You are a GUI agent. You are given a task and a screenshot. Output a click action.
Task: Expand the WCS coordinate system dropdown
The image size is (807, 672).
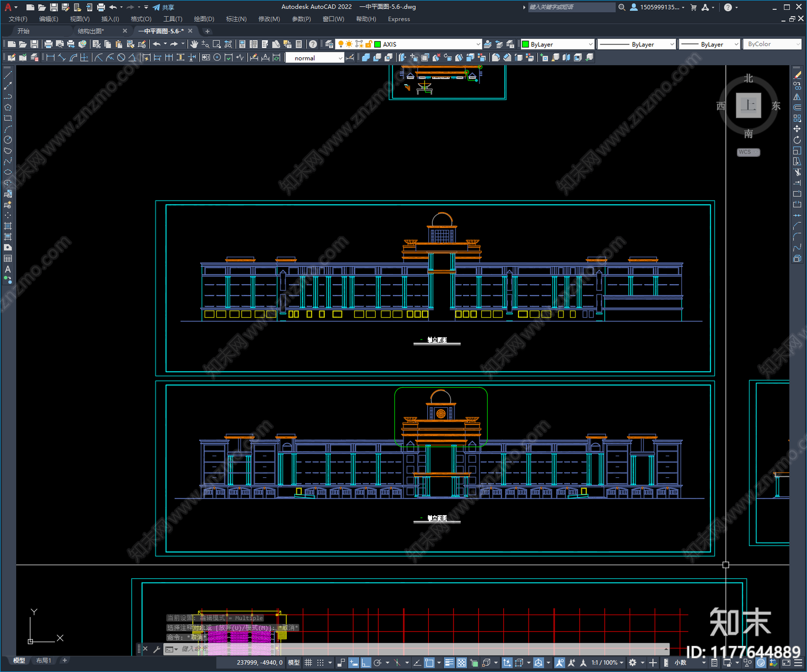point(748,152)
